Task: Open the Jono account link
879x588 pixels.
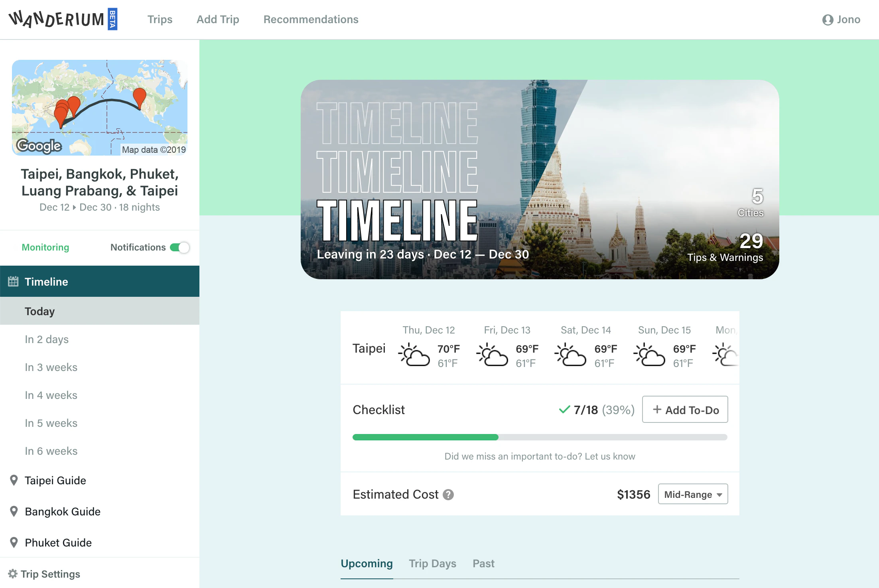Action: (841, 20)
